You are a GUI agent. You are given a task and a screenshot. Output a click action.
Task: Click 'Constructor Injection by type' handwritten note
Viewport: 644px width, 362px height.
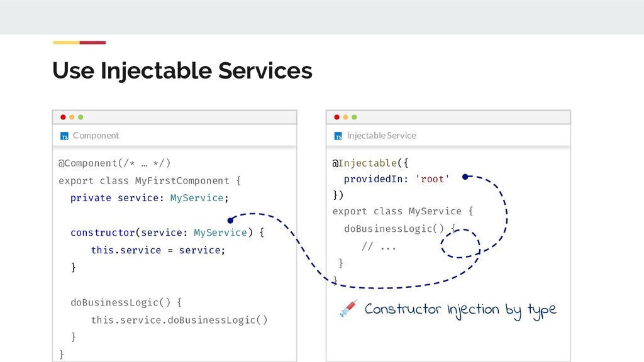[x=460, y=310]
